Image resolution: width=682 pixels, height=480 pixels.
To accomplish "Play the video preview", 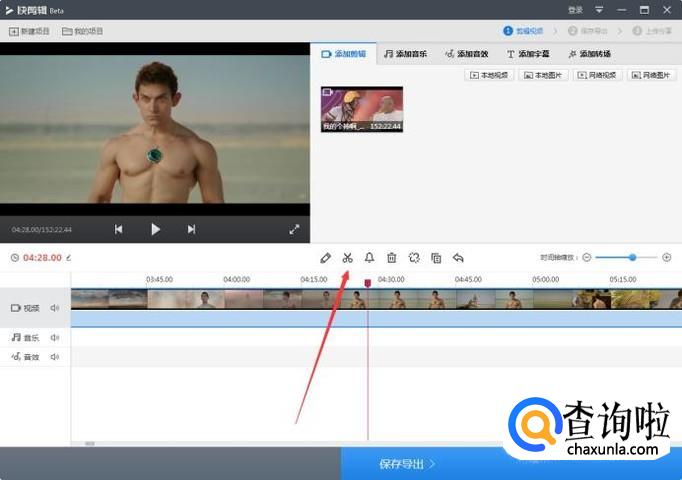I will pyautogui.click(x=155, y=229).
